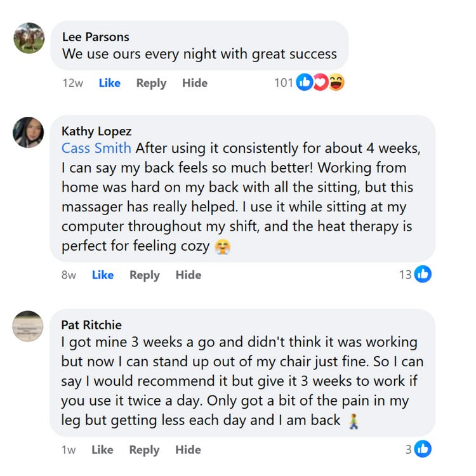Click Kathy Lopez's profile avatar
The image size is (476, 476).
point(29,132)
